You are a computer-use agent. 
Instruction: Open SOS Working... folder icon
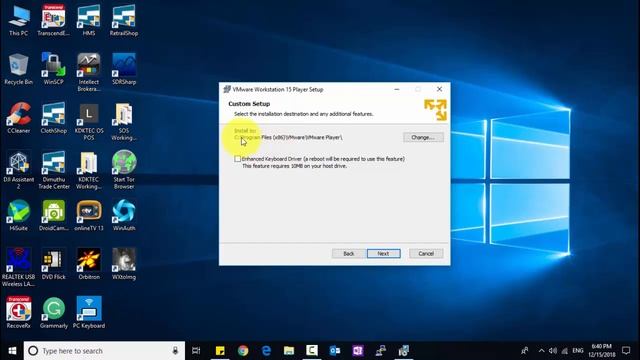pyautogui.click(x=124, y=121)
